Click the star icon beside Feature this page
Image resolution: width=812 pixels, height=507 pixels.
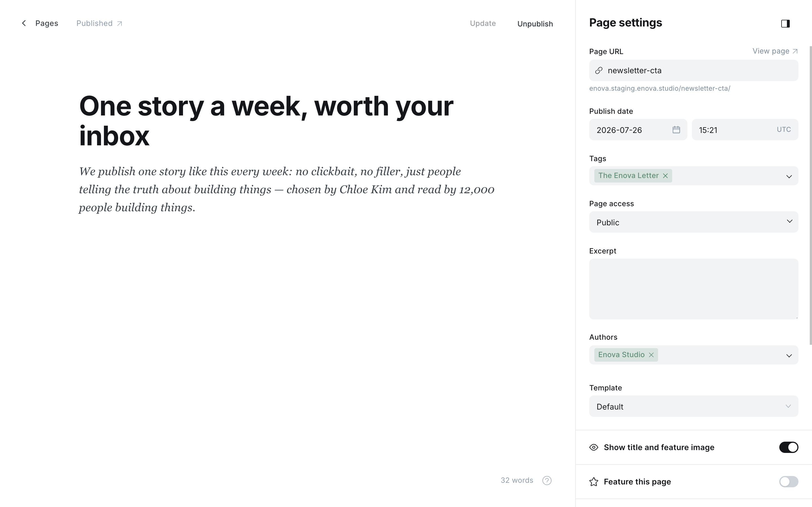pyautogui.click(x=593, y=482)
